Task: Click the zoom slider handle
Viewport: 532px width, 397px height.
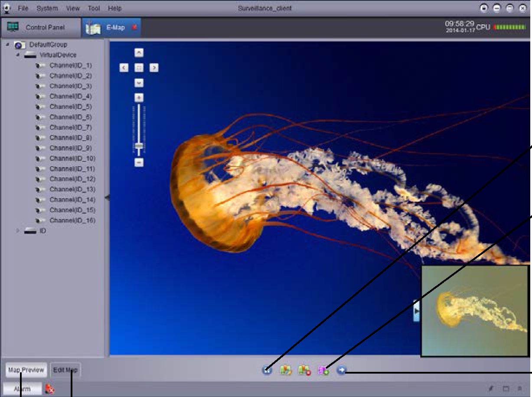Action: (x=139, y=146)
